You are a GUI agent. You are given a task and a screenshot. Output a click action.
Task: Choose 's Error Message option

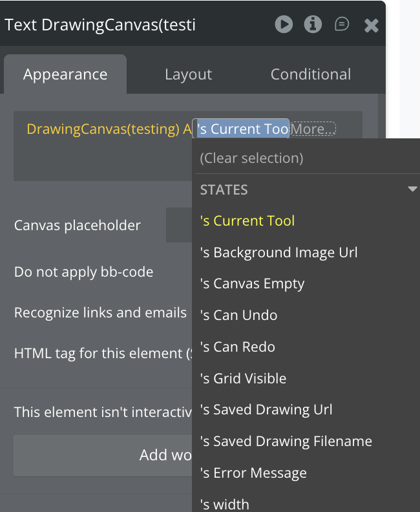tap(253, 473)
